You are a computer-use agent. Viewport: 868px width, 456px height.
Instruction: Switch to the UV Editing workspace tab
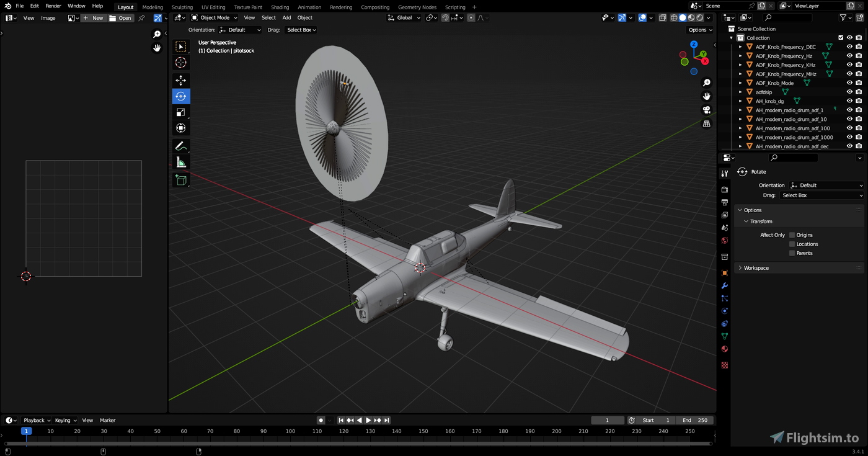click(213, 7)
